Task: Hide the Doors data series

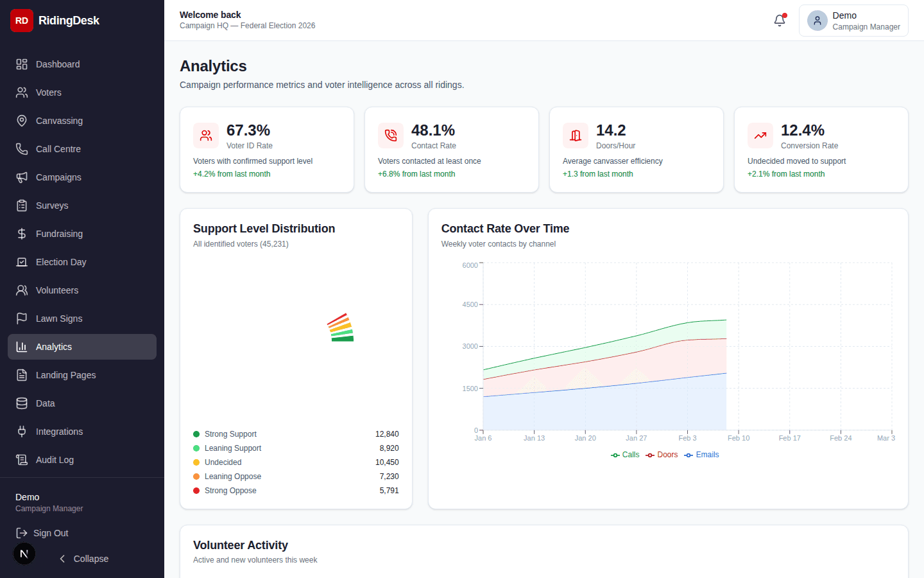Action: (662, 455)
